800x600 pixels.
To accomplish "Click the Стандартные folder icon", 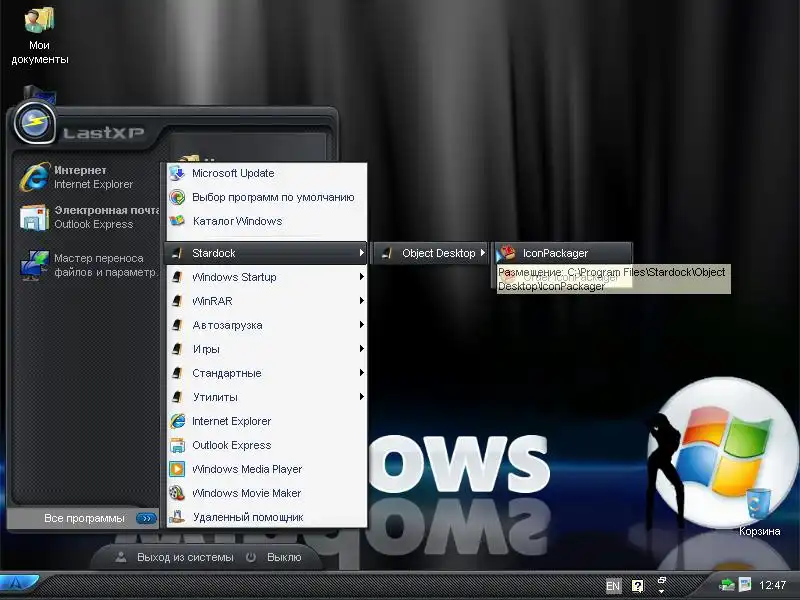I will coord(177,373).
